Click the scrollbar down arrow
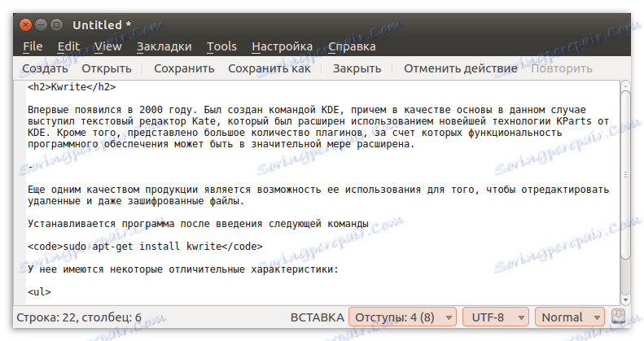The height and width of the screenshot is (341, 644). click(x=625, y=300)
